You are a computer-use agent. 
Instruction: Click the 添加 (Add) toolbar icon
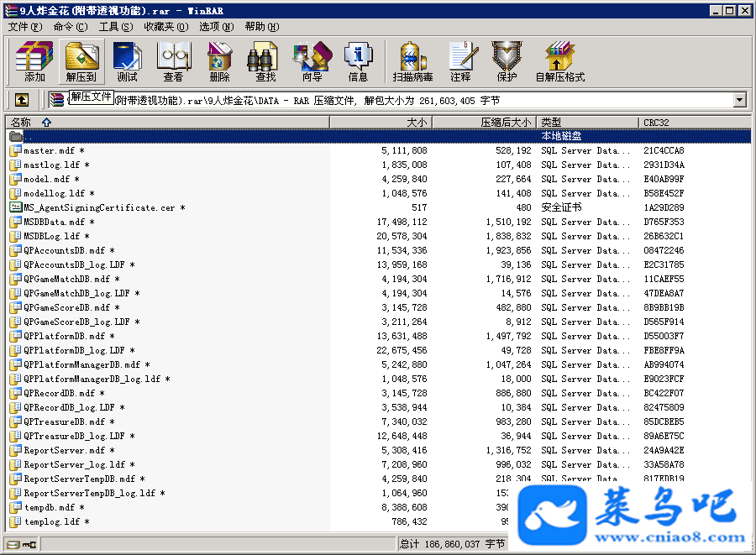click(x=34, y=61)
